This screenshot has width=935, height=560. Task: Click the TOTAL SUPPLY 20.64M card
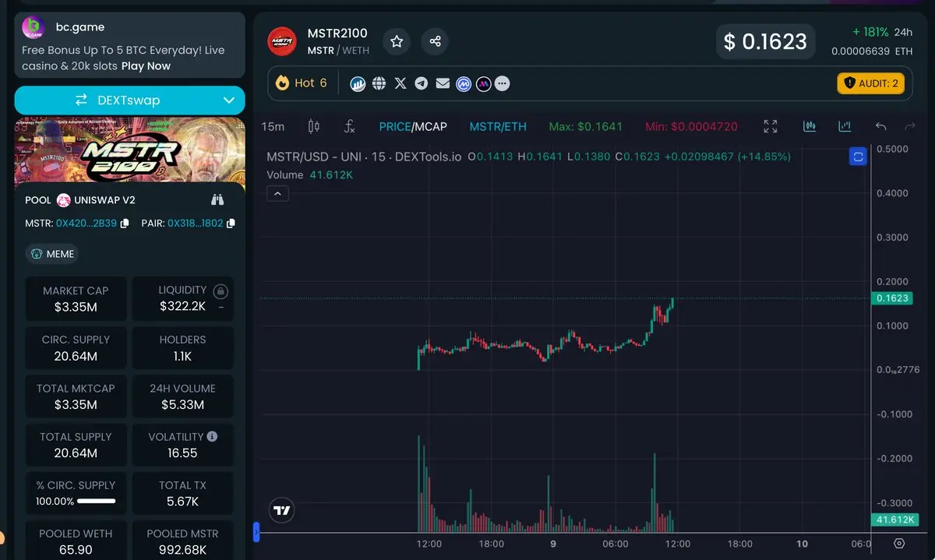coord(76,445)
